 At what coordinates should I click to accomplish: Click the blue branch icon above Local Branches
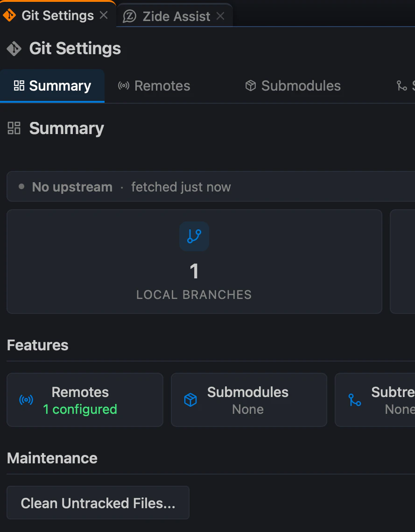point(194,236)
